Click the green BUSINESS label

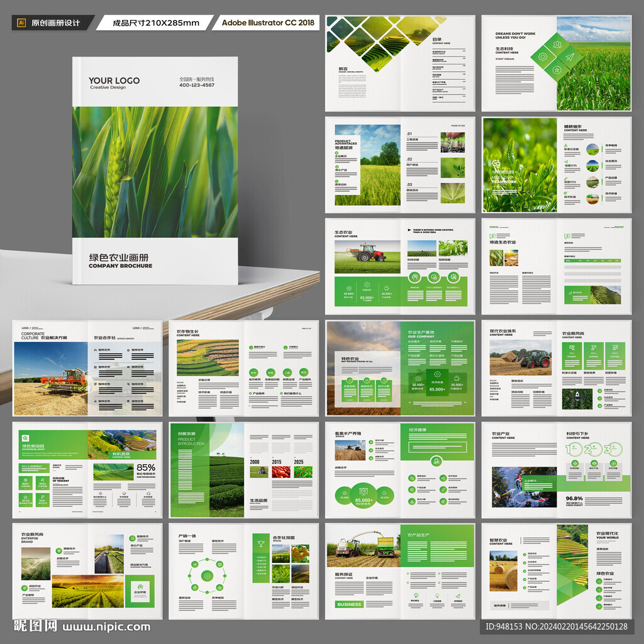tap(349, 604)
